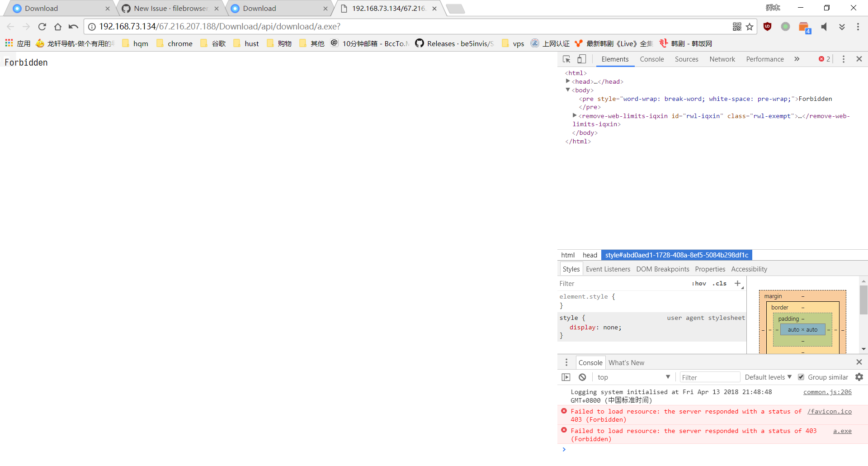
Task: Click the console Filter input
Action: (709, 377)
